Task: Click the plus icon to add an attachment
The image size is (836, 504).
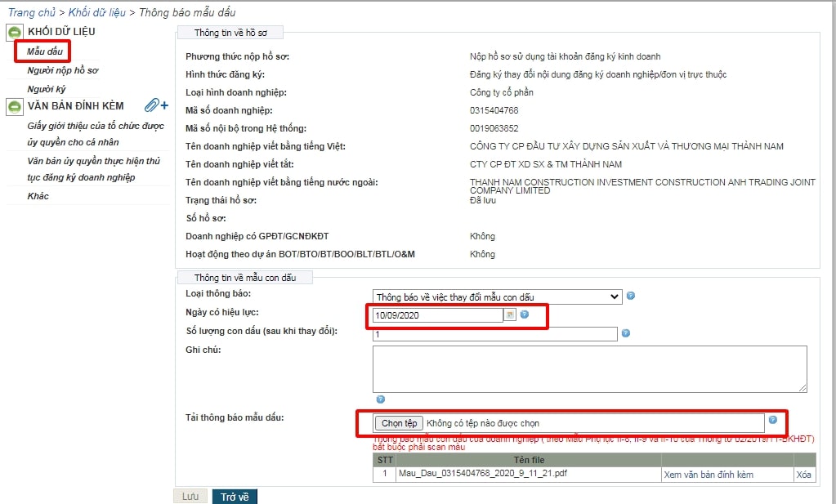Action: pos(164,105)
